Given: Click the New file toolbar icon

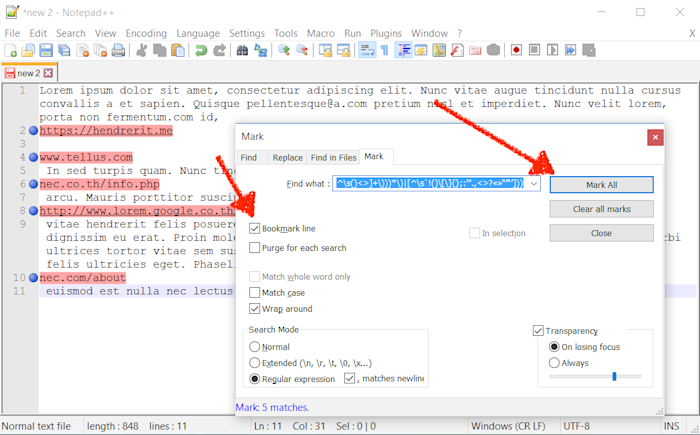Looking at the screenshot, I should 11,50.
